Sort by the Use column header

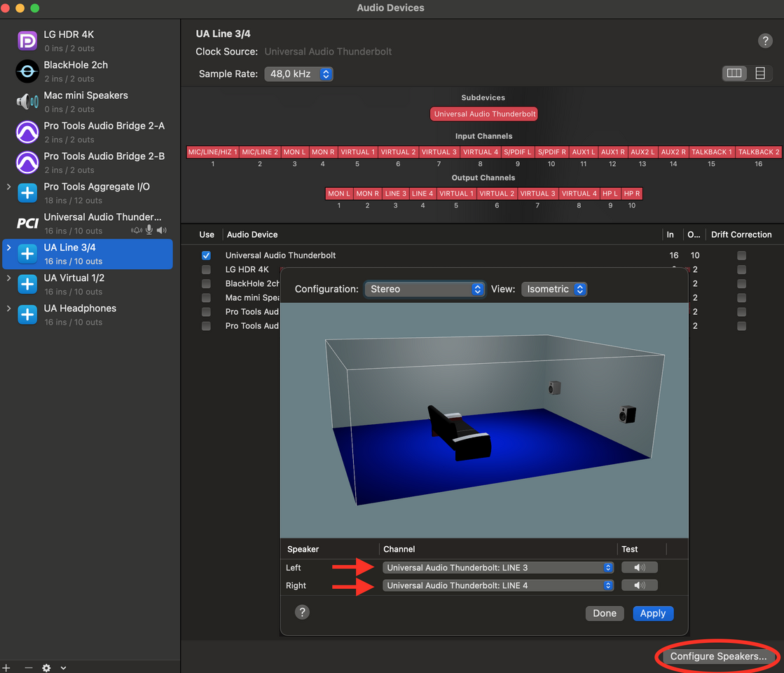207,234
